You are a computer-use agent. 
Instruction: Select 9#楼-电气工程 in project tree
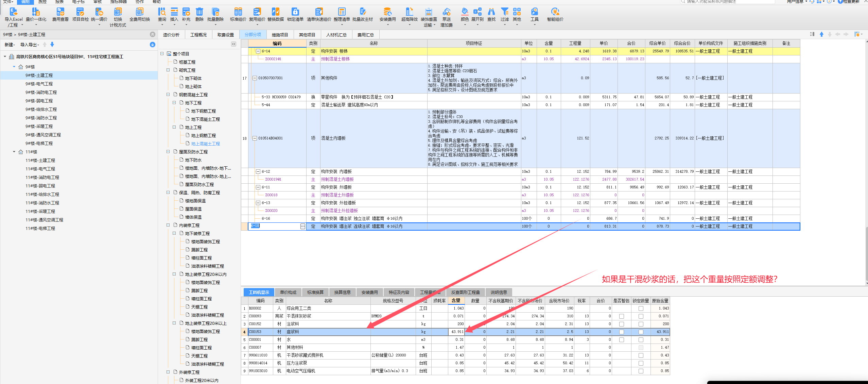(39, 84)
